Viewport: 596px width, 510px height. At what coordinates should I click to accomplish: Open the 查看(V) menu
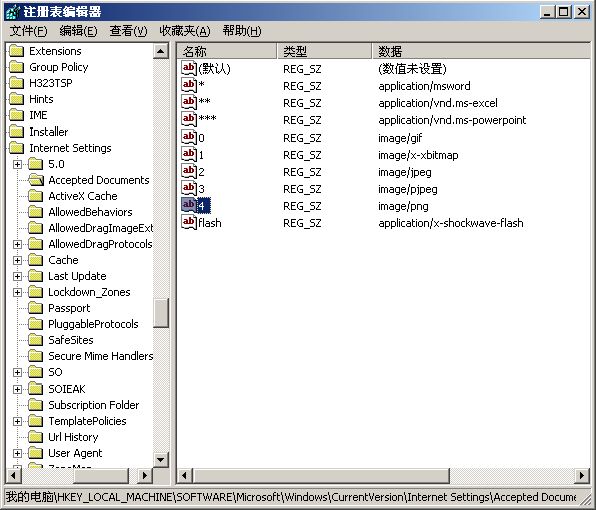128,31
